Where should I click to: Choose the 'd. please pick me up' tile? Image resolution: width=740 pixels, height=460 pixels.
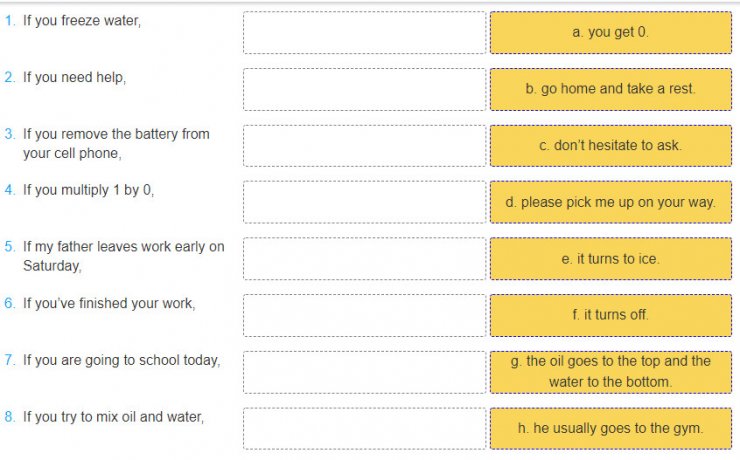[610, 202]
